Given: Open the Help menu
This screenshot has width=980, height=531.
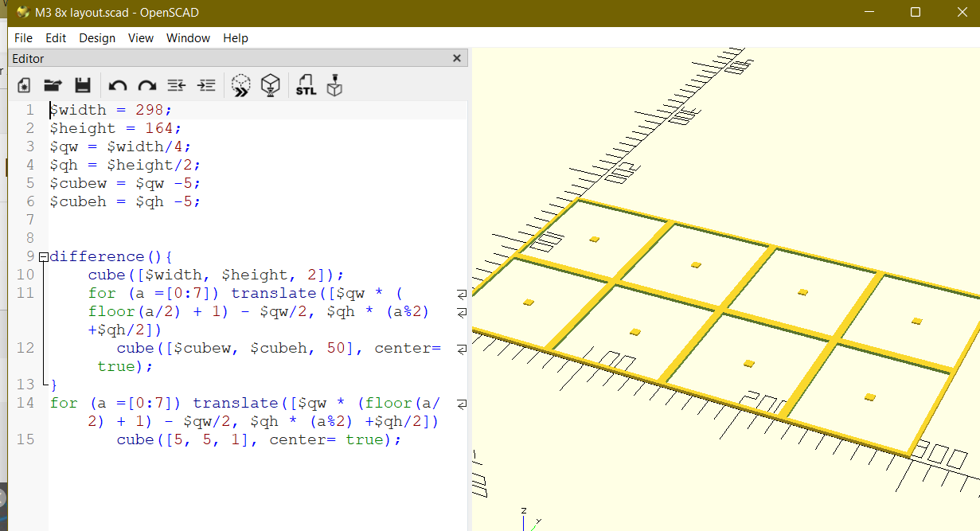Looking at the screenshot, I should tap(236, 38).
